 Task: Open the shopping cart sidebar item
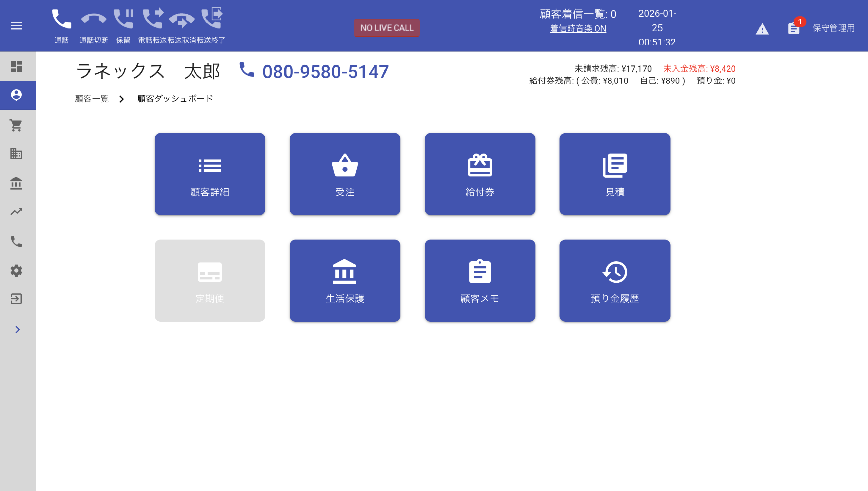pos(16,125)
